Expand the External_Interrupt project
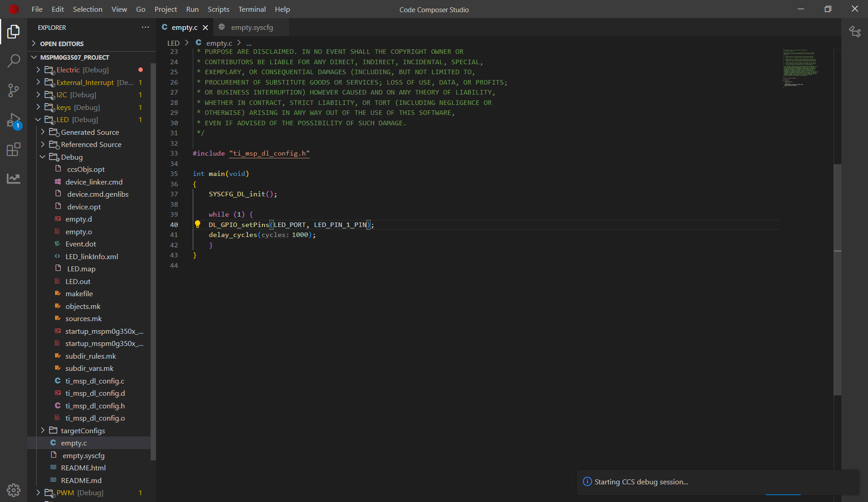This screenshot has height=502, width=868. tap(89, 82)
